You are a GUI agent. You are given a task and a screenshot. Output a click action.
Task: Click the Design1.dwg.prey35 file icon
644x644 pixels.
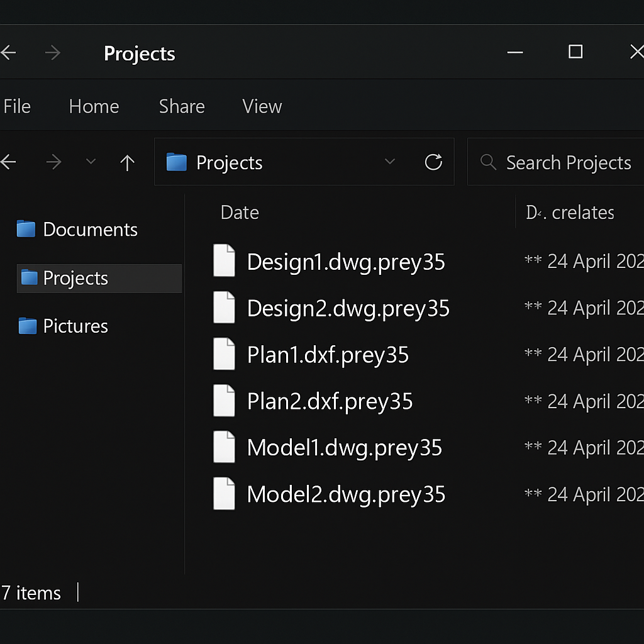click(224, 261)
